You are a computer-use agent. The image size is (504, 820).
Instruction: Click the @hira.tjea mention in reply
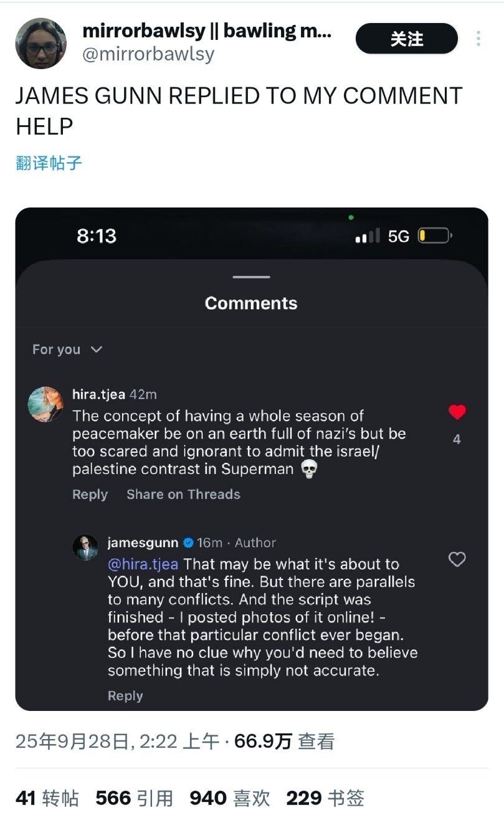tap(143, 565)
